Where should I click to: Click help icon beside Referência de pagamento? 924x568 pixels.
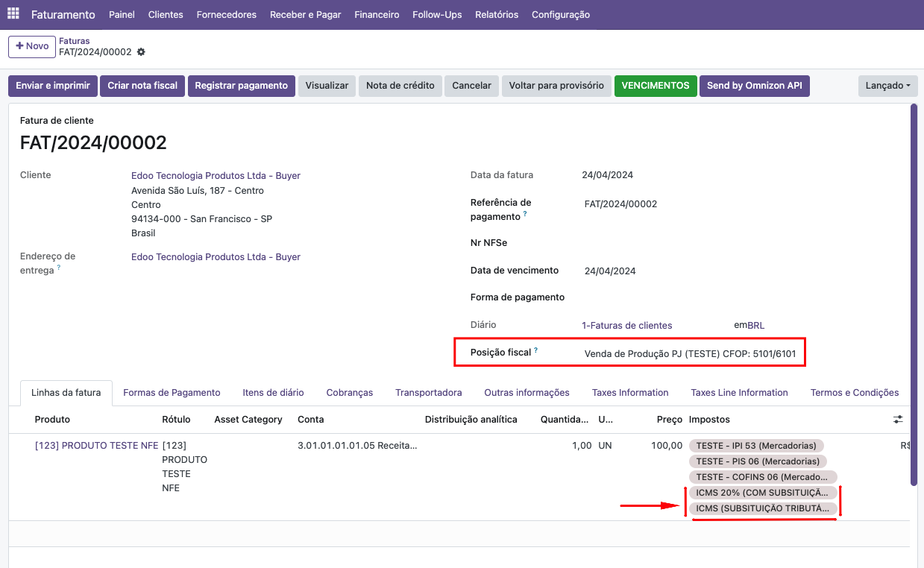pyautogui.click(x=525, y=214)
